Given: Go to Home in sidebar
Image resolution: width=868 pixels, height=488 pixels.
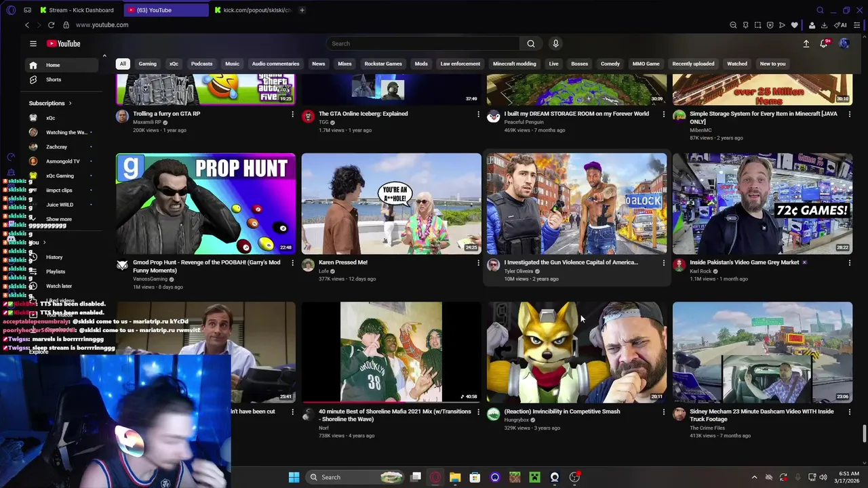Looking at the screenshot, I should 61,65.
